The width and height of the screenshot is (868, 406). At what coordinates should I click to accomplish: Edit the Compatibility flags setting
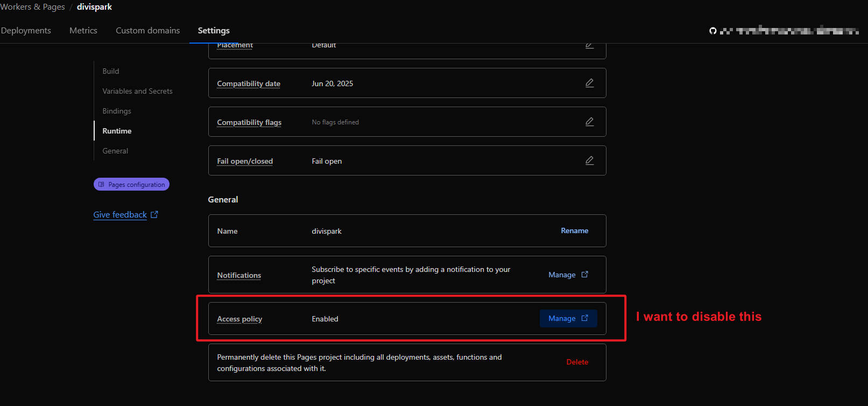589,122
